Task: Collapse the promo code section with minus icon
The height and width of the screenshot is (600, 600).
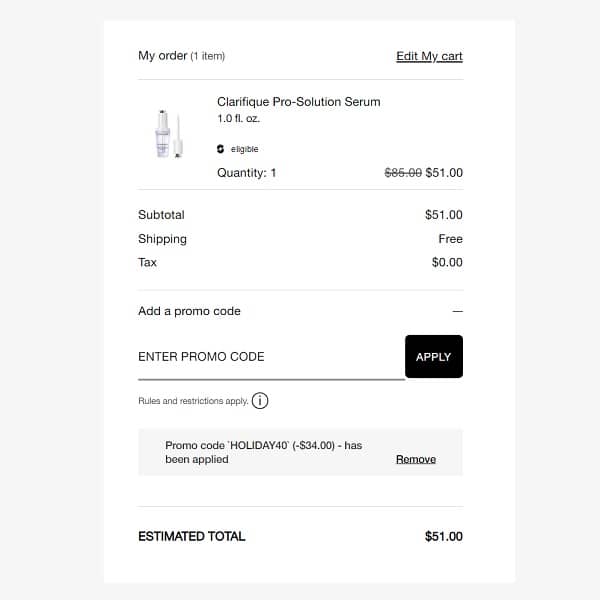Action: tap(457, 311)
